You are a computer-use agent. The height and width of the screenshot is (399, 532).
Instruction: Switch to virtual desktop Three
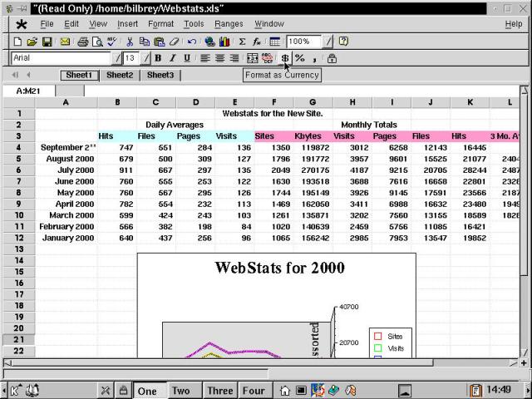pos(220,391)
